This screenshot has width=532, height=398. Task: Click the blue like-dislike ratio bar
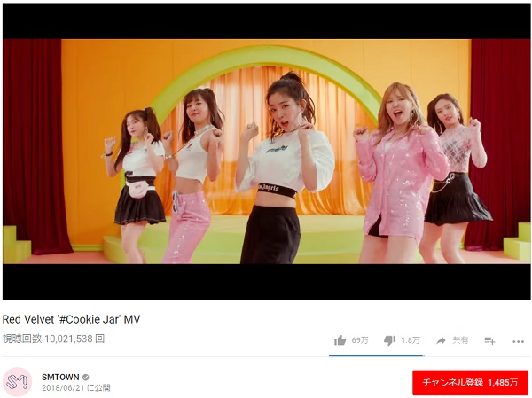tap(376, 356)
